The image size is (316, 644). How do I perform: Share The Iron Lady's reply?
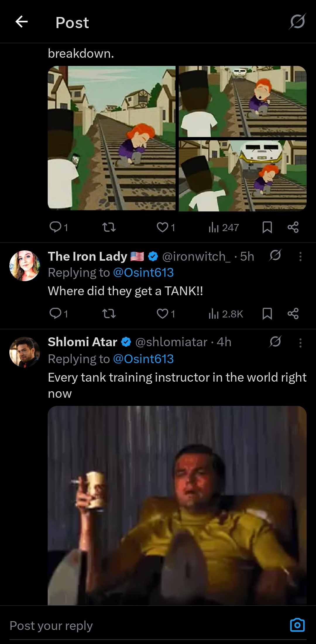click(x=293, y=314)
